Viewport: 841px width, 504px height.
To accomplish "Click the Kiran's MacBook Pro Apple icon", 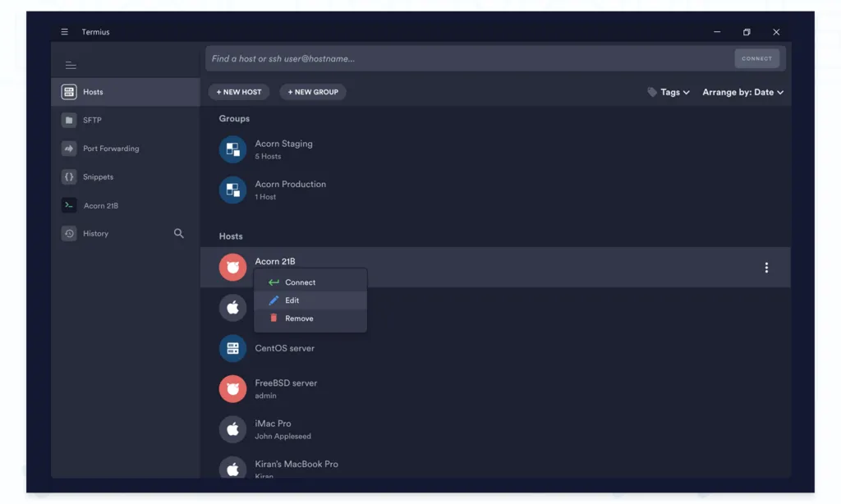I will coord(232,468).
